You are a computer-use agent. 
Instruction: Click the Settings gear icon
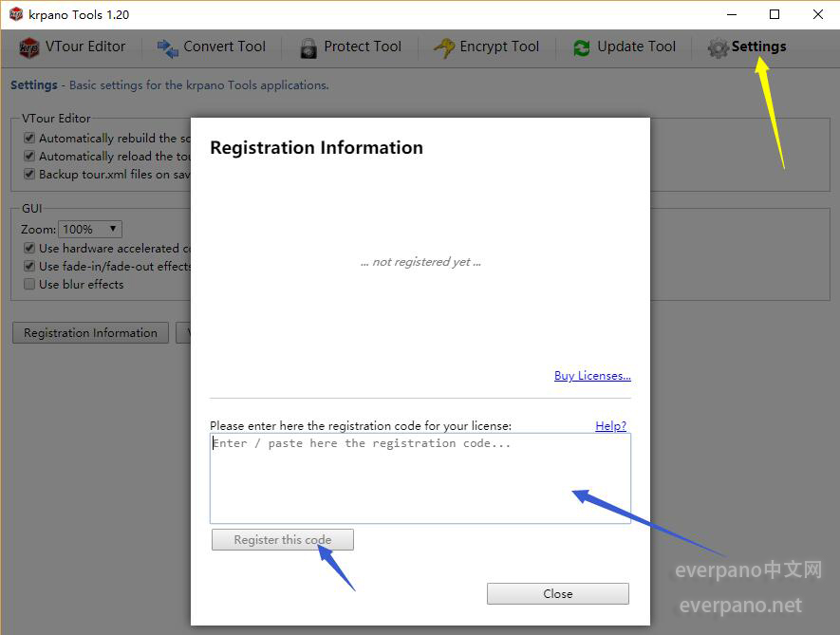(719, 47)
